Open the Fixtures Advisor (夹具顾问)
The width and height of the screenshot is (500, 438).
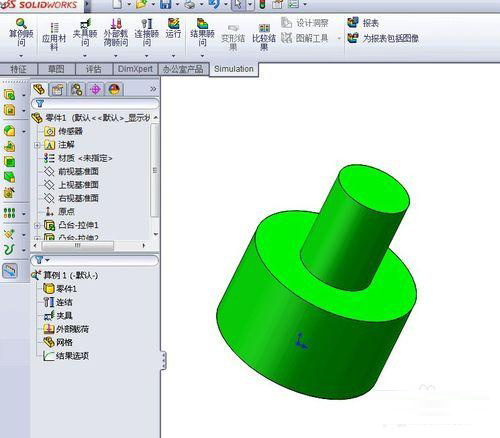85,33
